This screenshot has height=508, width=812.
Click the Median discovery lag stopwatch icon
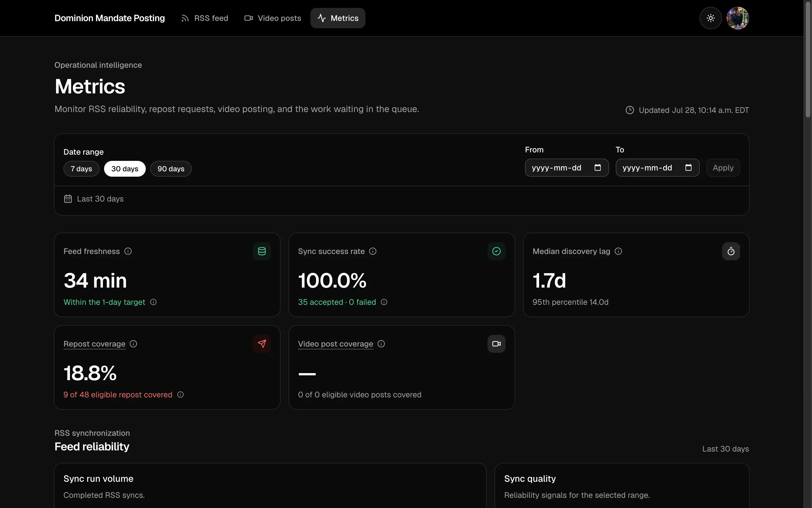(731, 251)
